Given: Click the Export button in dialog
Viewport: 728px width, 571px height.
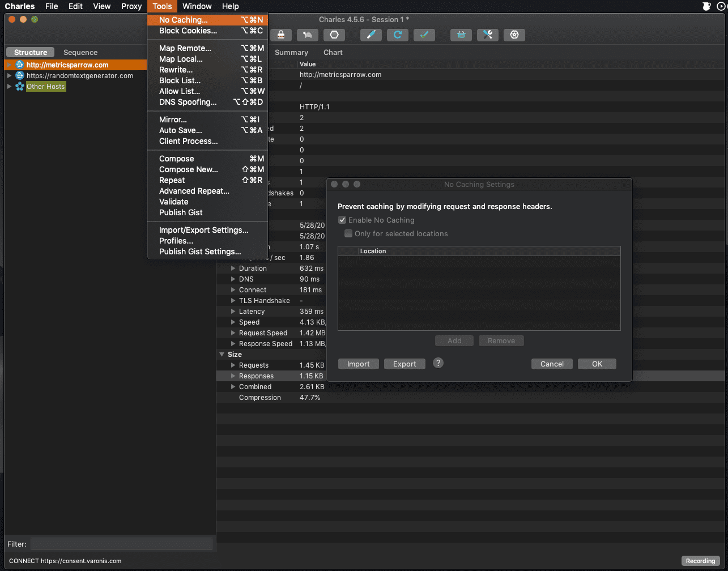Looking at the screenshot, I should pos(405,364).
